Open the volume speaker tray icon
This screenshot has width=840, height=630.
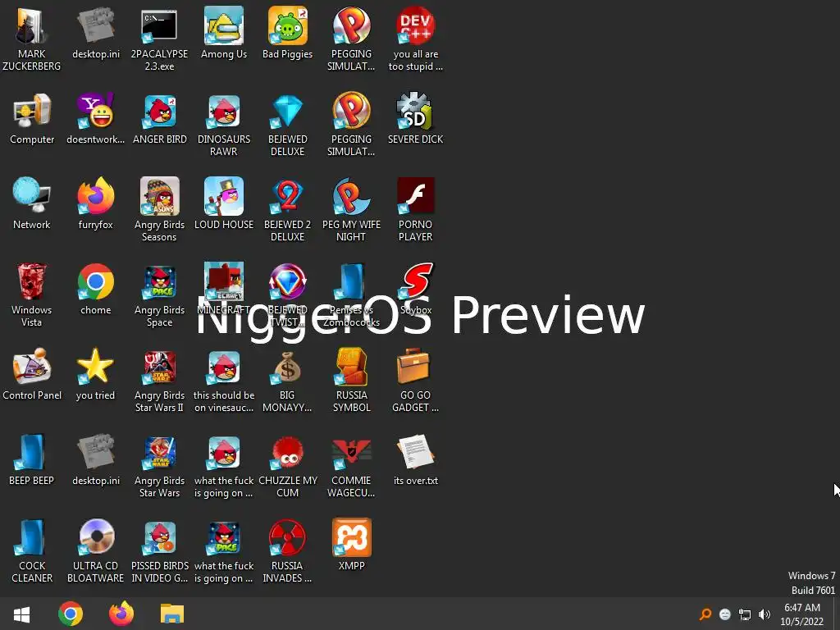(x=765, y=614)
